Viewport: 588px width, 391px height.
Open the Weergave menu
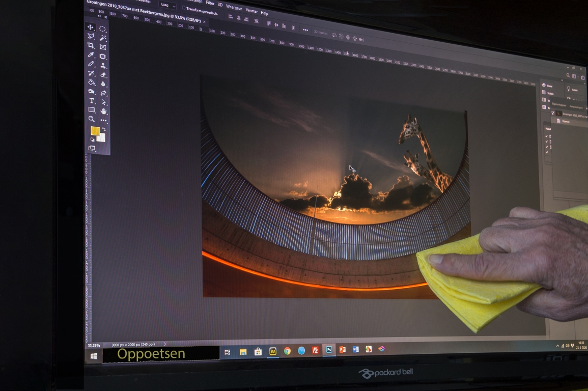tap(234, 8)
